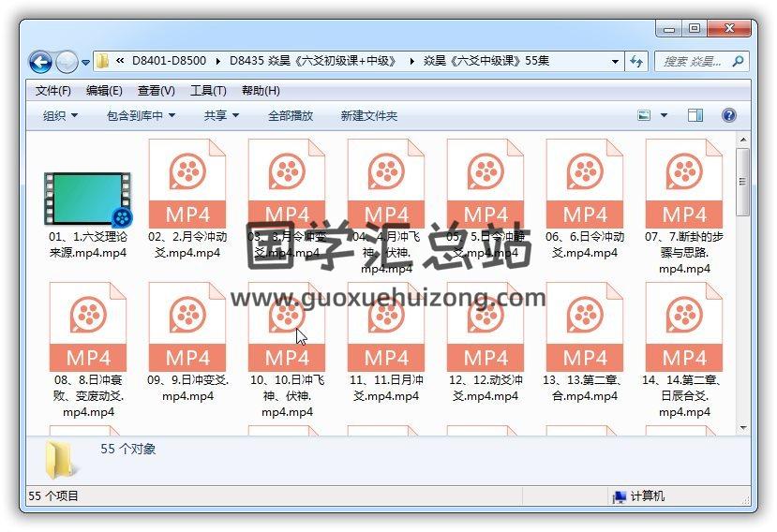Open the 共享 dropdown menu

[221, 115]
